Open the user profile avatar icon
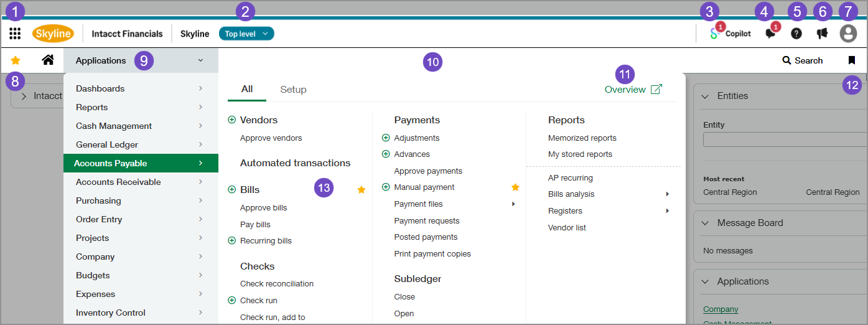 (848, 34)
